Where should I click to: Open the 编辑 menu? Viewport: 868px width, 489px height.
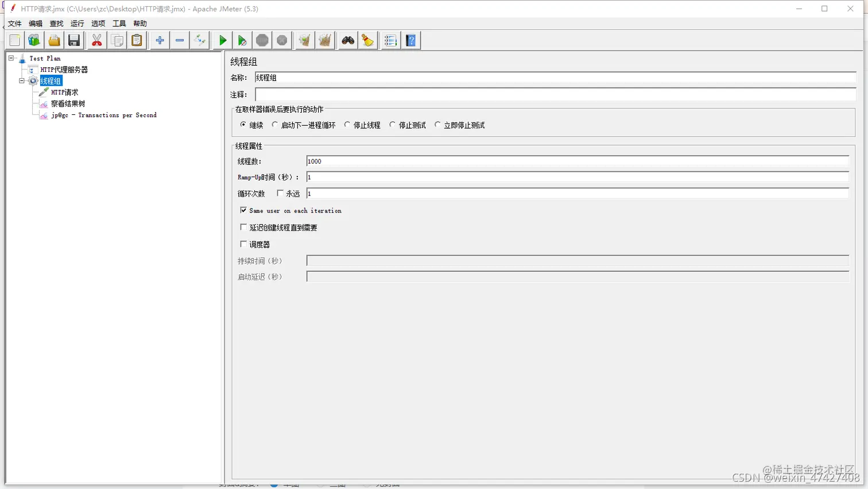click(x=36, y=24)
